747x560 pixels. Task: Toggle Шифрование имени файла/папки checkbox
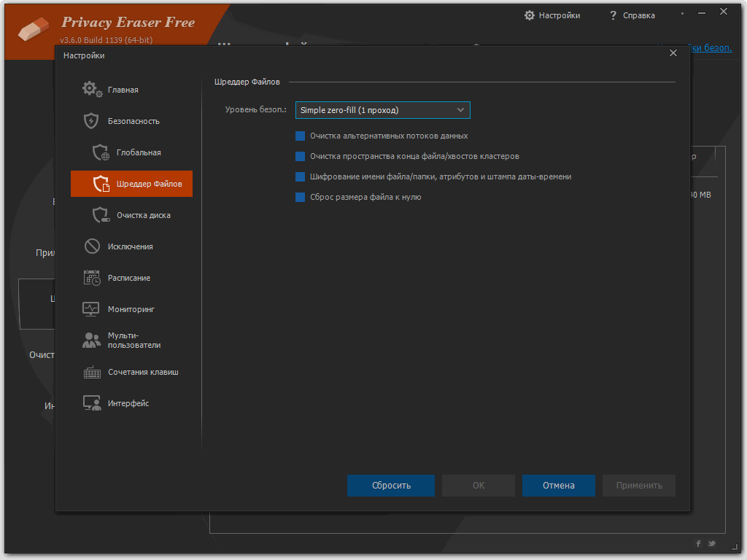pos(300,176)
